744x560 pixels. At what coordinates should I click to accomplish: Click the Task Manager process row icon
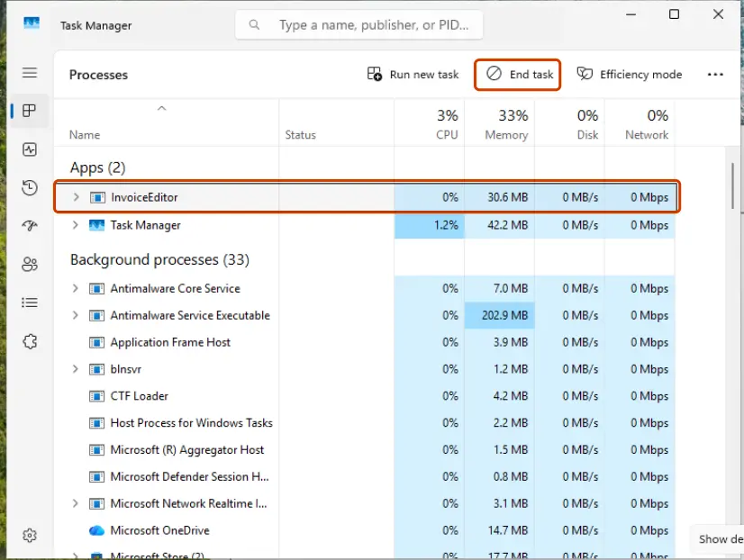pyautogui.click(x=96, y=225)
